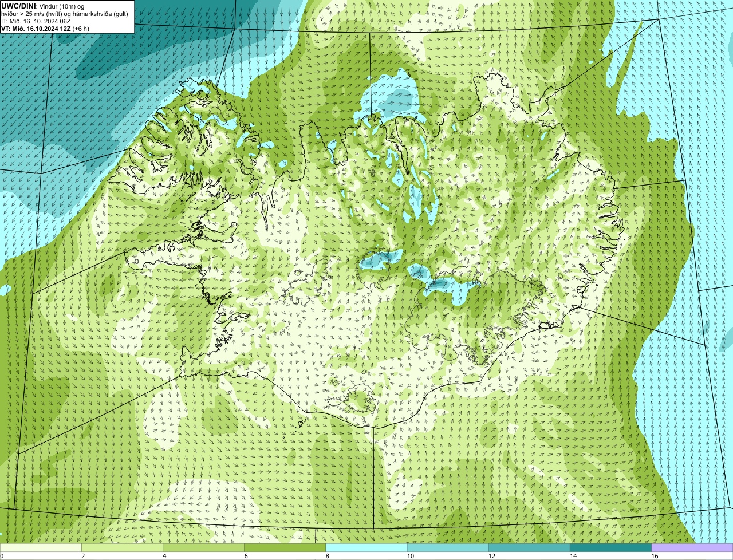Pick the aqua 10–12 m/s color swatch
Viewport: 733px width, 560px height.
(x=448, y=547)
